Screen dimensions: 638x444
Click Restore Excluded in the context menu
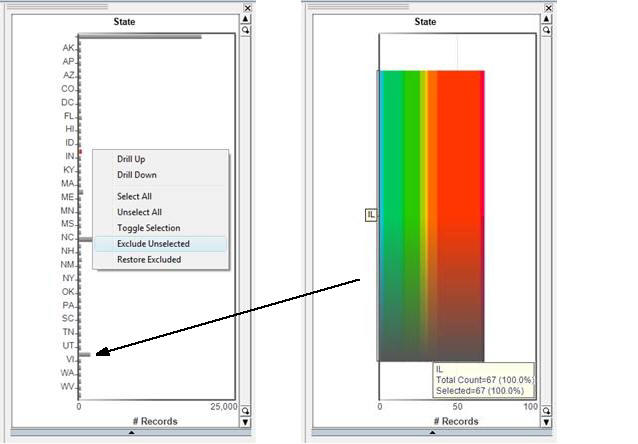point(149,260)
